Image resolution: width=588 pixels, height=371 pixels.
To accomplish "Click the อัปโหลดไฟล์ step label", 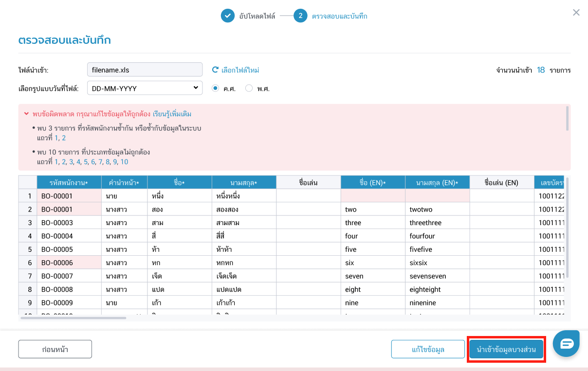I will pos(257,16).
